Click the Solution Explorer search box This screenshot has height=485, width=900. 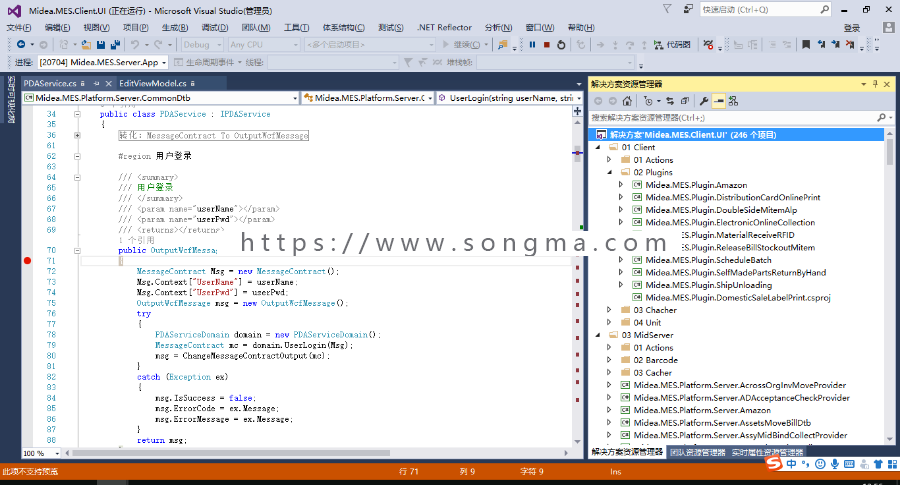click(736, 118)
